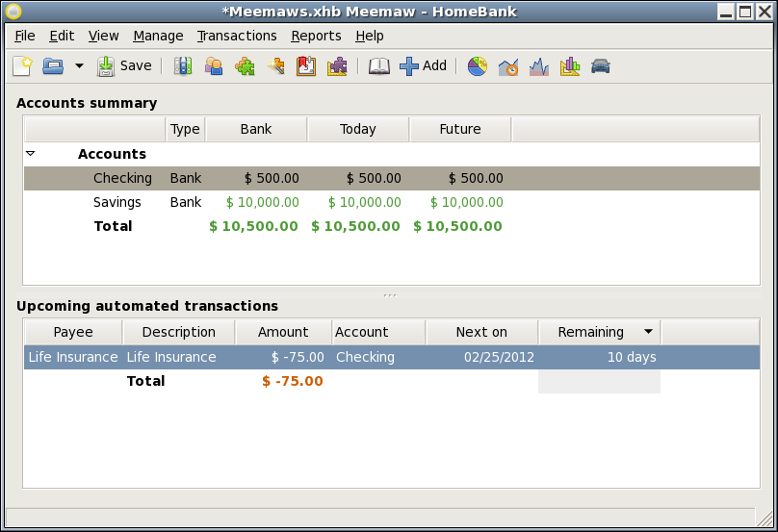
Task: Open the budget manager icon
Action: tap(337, 66)
